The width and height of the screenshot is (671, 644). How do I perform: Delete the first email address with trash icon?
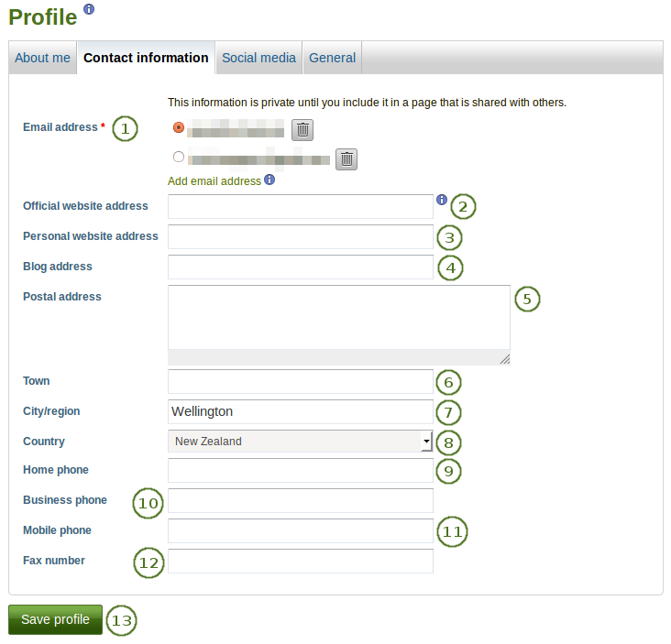(302, 130)
